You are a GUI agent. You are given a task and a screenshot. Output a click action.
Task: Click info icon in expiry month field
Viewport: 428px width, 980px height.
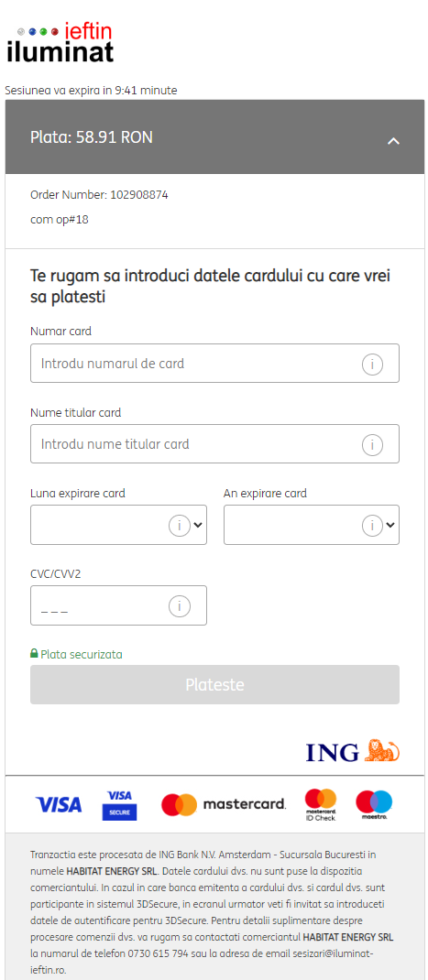[x=179, y=525]
